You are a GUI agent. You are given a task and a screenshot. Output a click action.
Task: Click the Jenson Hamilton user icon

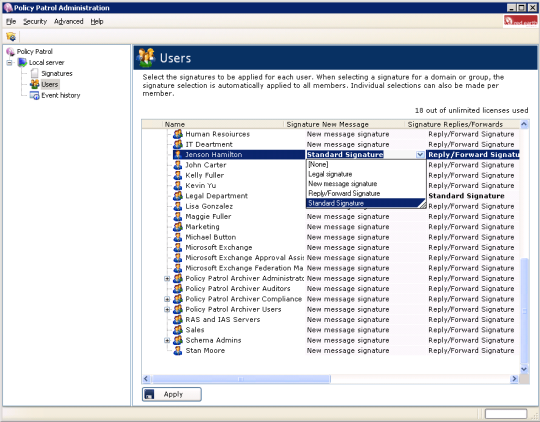coord(178,155)
